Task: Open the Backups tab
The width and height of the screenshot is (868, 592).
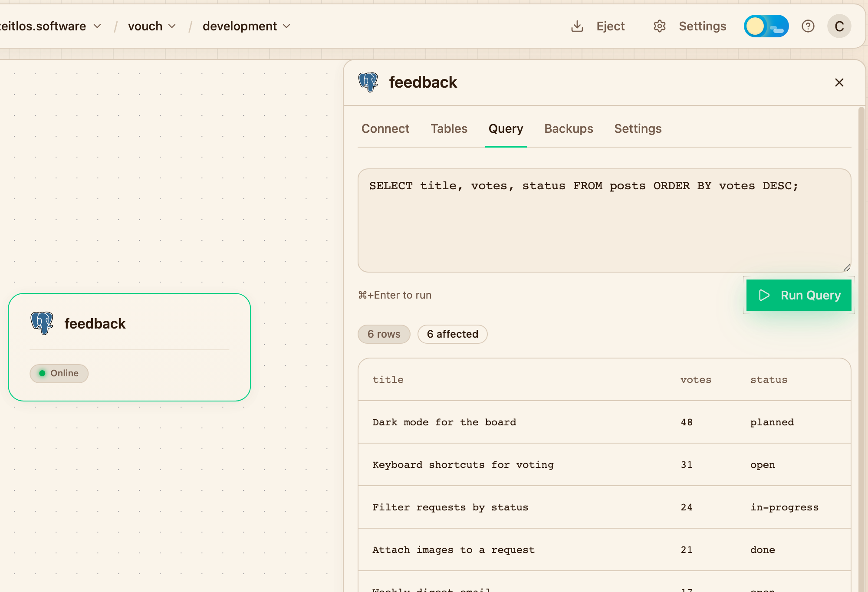Action: tap(569, 128)
